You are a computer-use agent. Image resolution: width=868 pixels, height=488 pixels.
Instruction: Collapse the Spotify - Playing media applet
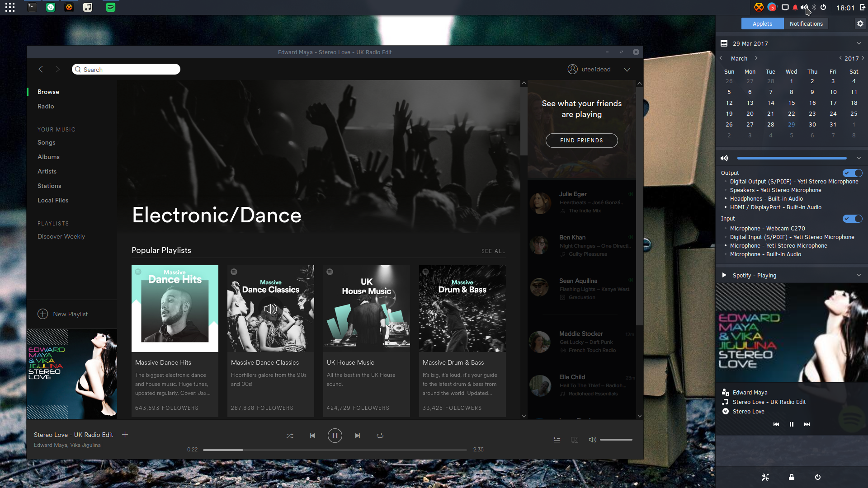coord(859,275)
